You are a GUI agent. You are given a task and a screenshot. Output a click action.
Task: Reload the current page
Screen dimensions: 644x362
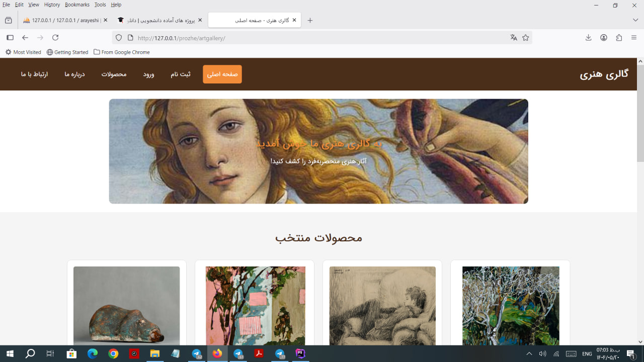55,38
